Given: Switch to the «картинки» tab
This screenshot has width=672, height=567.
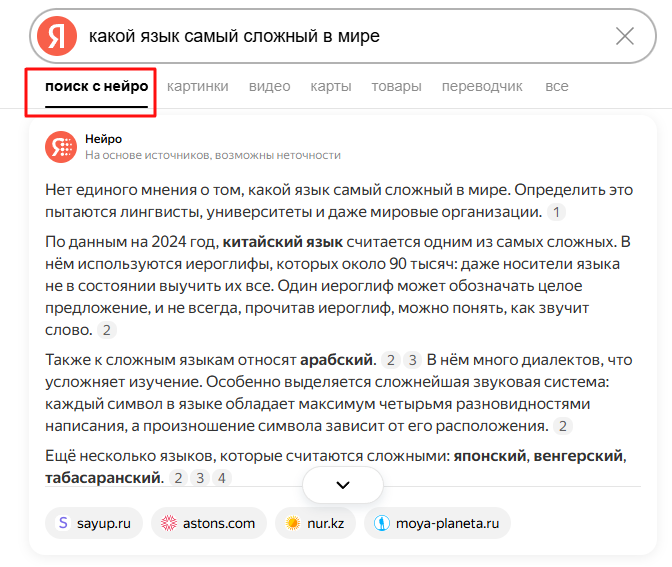Looking at the screenshot, I should (198, 87).
